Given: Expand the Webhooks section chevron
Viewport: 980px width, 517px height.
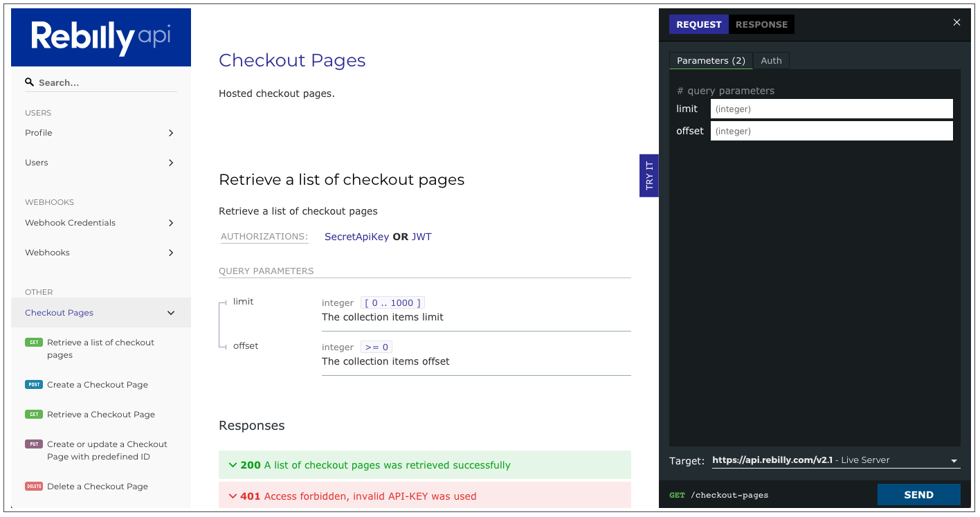Looking at the screenshot, I should (x=171, y=253).
